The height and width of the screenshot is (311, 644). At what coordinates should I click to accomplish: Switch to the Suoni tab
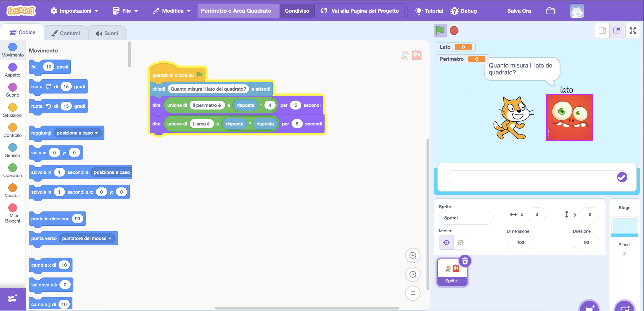(107, 33)
